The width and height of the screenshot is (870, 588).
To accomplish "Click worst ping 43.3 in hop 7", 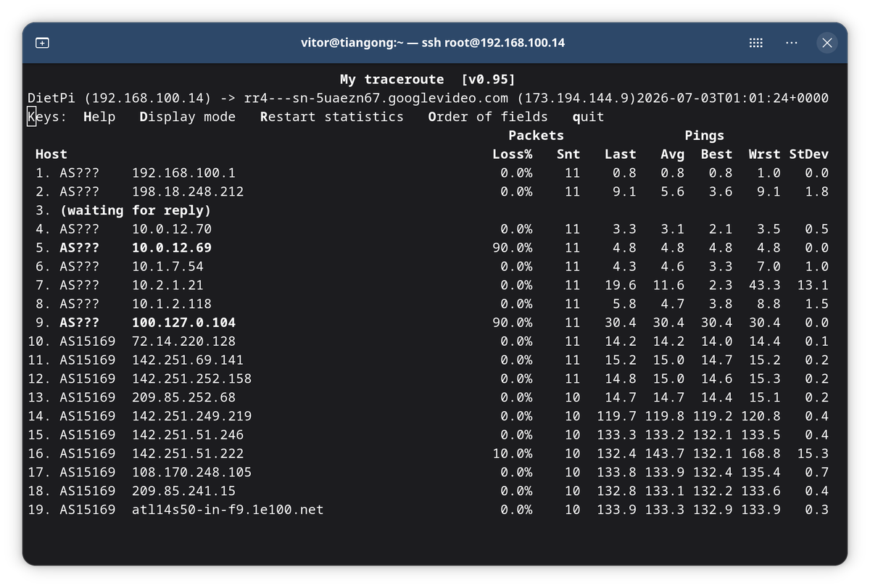I will click(x=765, y=286).
